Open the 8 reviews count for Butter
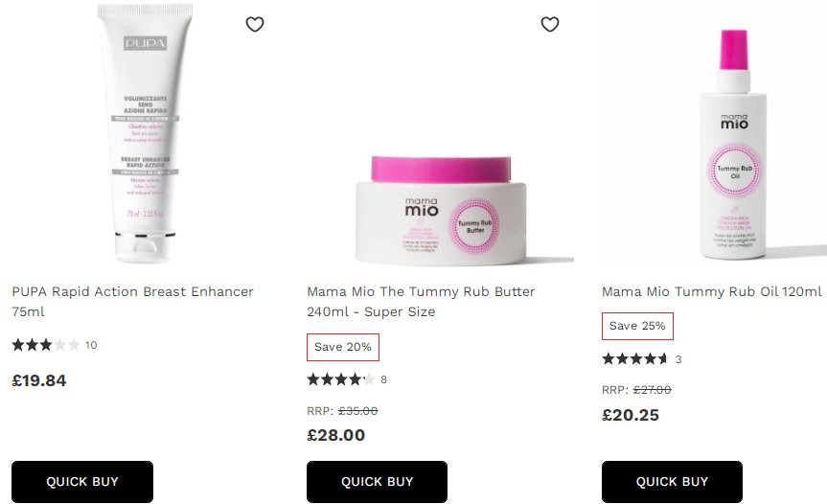 (x=383, y=379)
